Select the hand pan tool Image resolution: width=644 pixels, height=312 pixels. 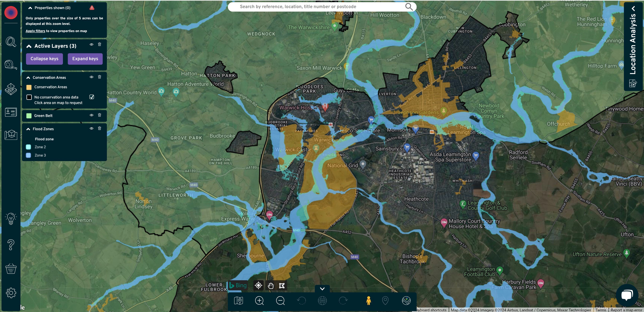coord(270,286)
